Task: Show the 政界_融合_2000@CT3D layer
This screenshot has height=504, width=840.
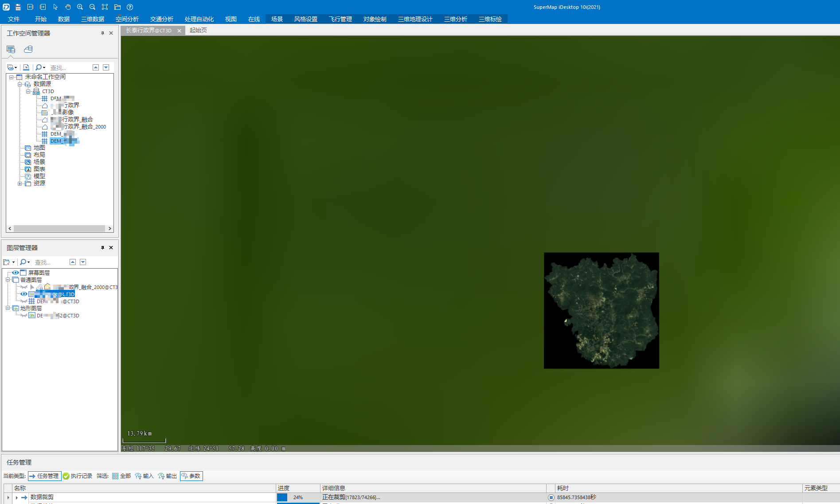Action: [24, 287]
